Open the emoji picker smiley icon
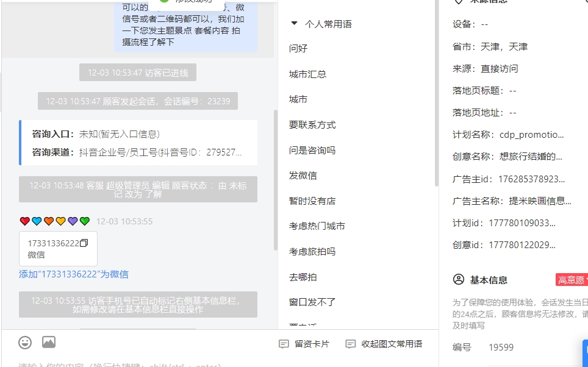 [x=25, y=343]
